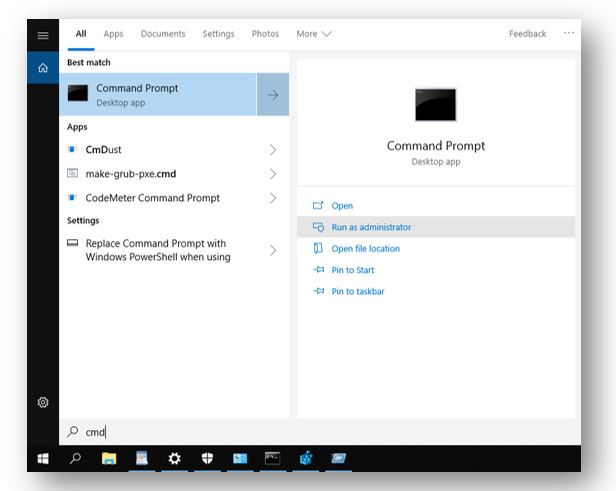The width and height of the screenshot is (616, 491).
Task: Choose Run as administrator
Action: pos(436,227)
